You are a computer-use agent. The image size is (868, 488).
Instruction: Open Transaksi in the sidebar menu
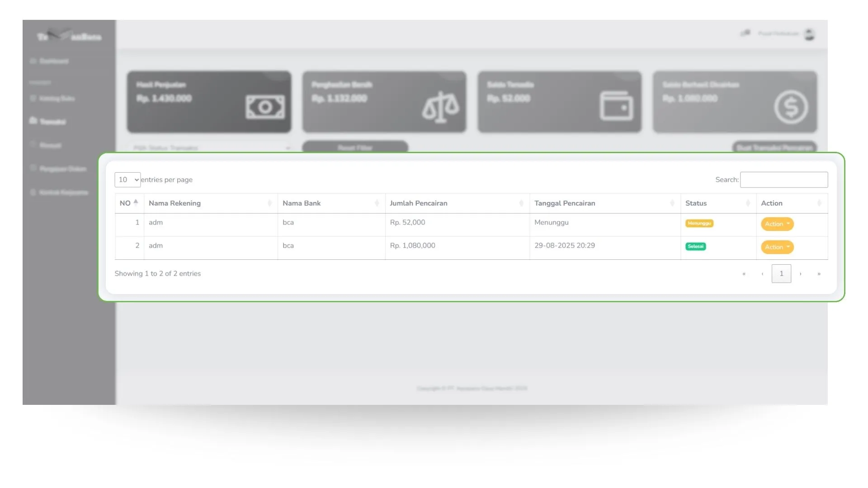coord(52,122)
